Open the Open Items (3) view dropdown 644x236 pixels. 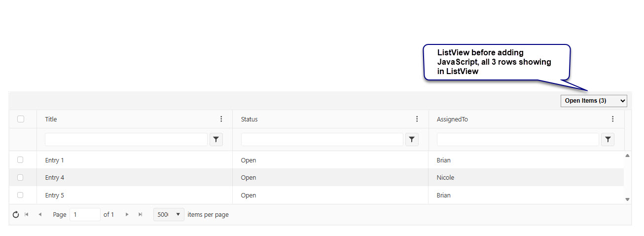(593, 101)
